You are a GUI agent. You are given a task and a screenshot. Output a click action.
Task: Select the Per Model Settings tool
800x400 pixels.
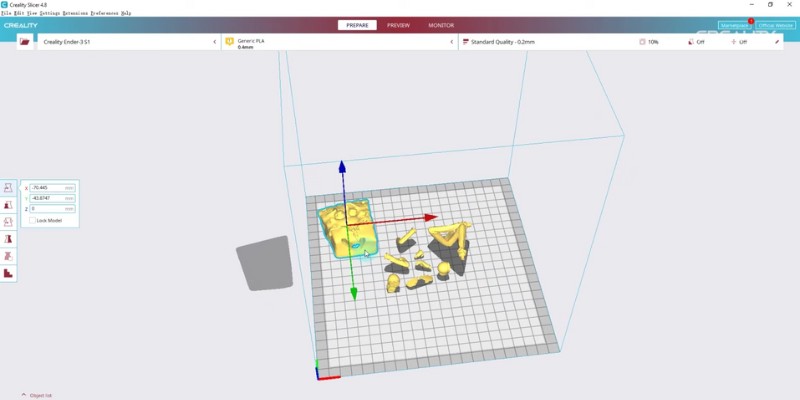coord(8,256)
